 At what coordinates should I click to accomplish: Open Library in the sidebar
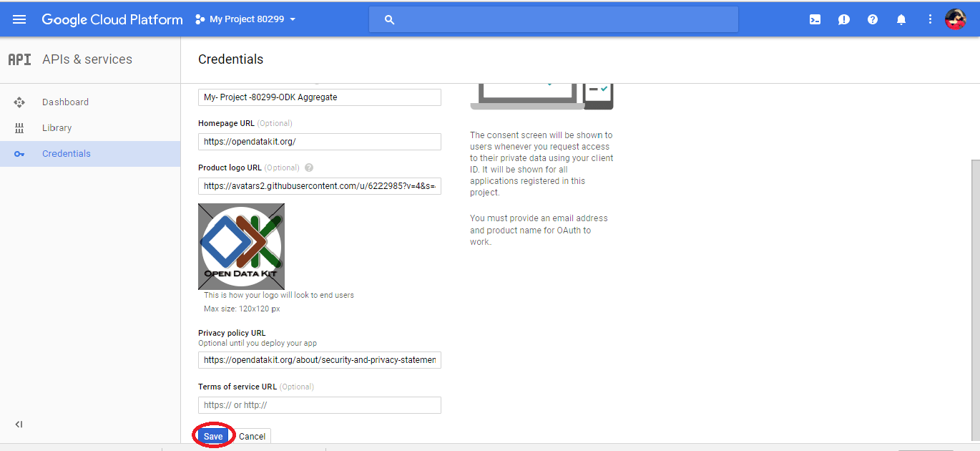90,128
